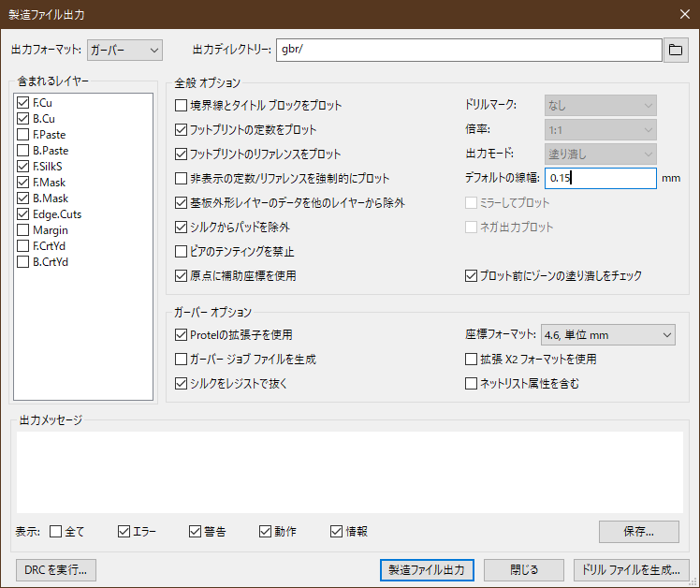Enable ビアのテンティングを禁止 checkbox
This screenshot has height=588, width=700.
coord(181,252)
